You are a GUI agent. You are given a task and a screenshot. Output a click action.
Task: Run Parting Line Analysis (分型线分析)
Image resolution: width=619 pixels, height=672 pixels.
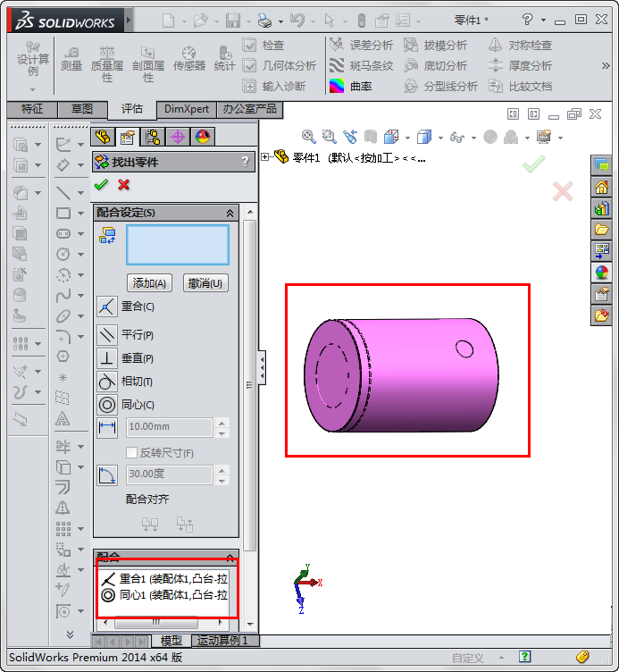coord(440,86)
